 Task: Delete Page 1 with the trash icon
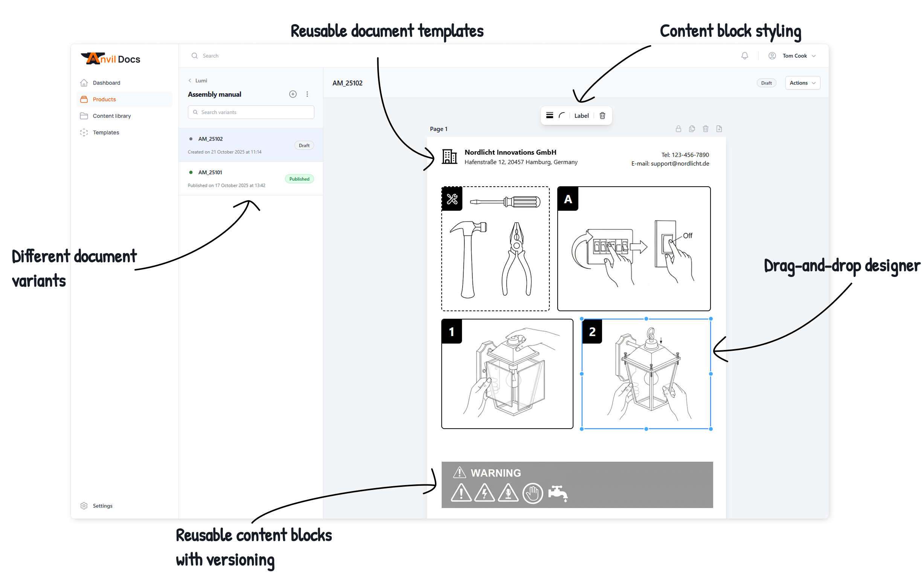tap(706, 129)
